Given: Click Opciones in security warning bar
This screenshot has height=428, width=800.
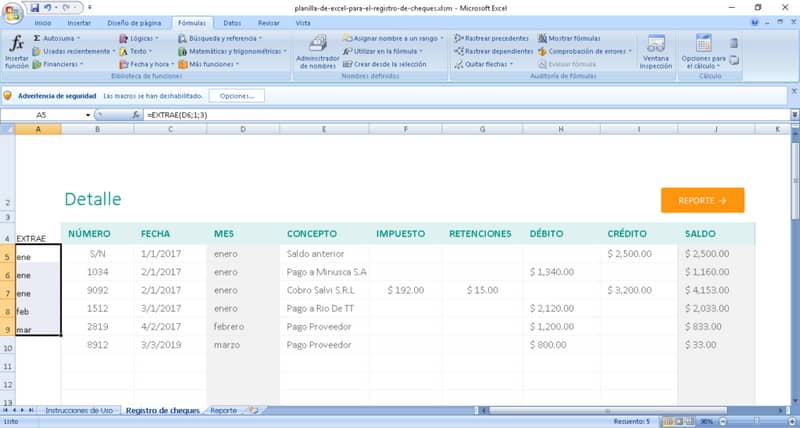Looking at the screenshot, I should point(237,96).
